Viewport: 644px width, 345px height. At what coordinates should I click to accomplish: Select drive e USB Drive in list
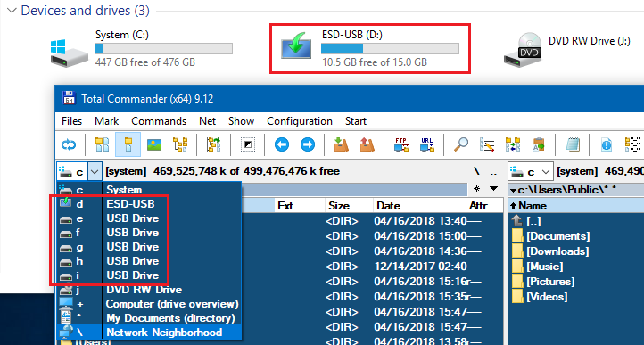pyautogui.click(x=149, y=218)
